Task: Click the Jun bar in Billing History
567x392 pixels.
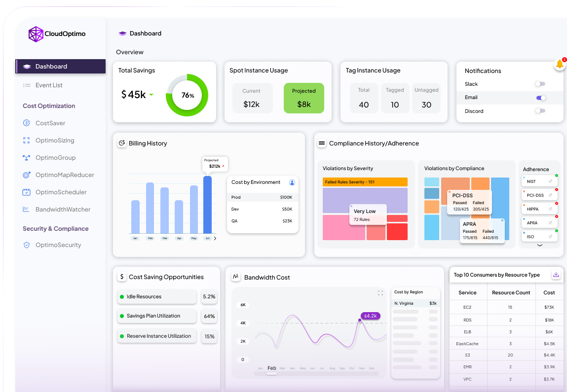Action: tap(208, 205)
